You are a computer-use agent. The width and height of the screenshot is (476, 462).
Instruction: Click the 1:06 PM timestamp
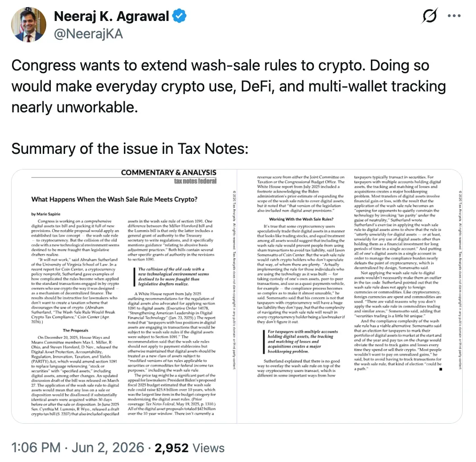click(x=36, y=448)
